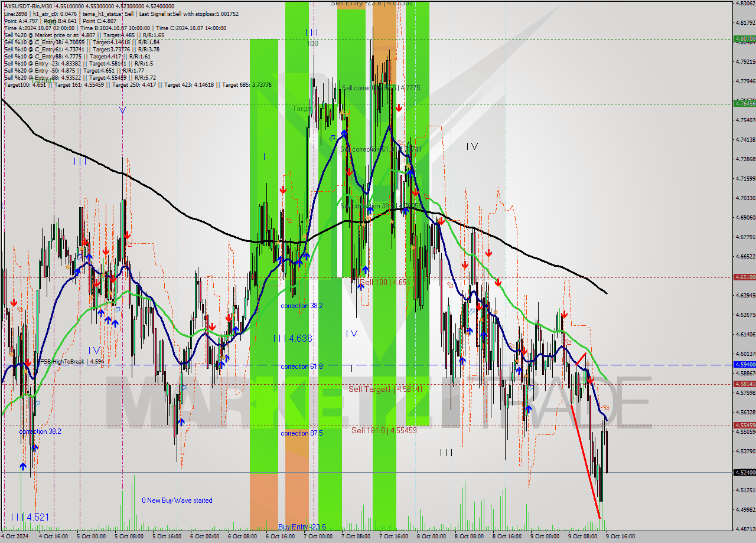
Task: Click the '9 Oct 08:00' time axis label
Action: coord(582,537)
